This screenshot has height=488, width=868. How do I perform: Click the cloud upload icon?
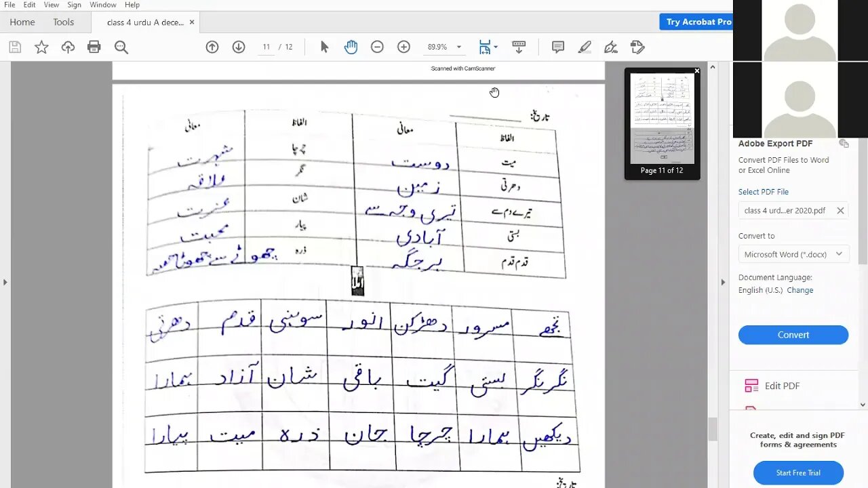[68, 47]
